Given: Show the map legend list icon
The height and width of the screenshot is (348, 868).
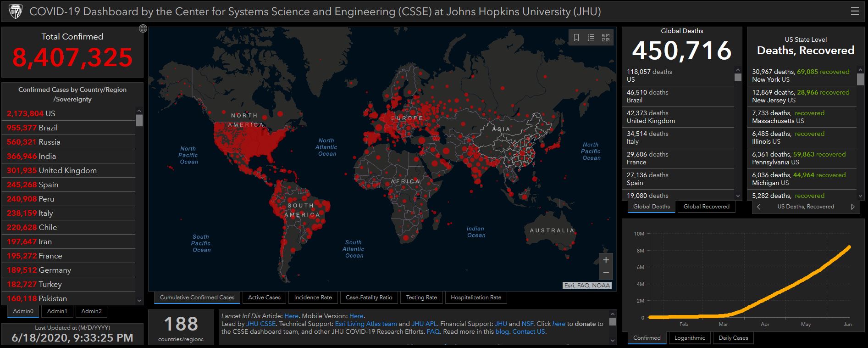Looking at the screenshot, I should 591,38.
